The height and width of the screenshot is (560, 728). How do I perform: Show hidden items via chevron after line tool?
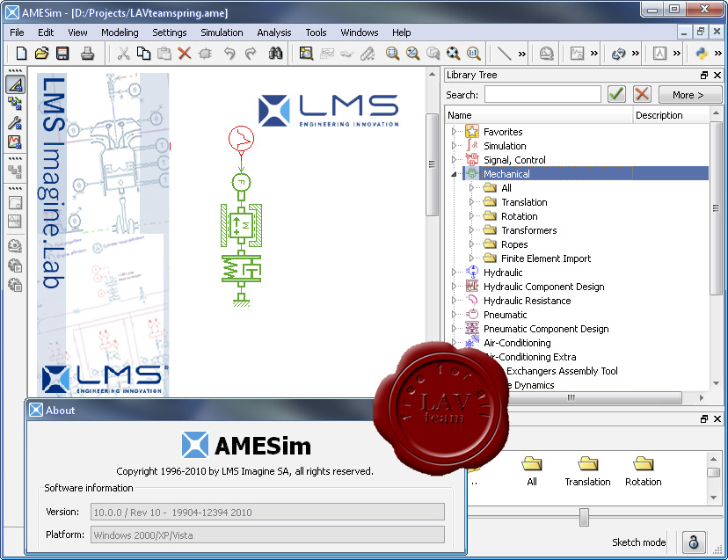click(522, 54)
